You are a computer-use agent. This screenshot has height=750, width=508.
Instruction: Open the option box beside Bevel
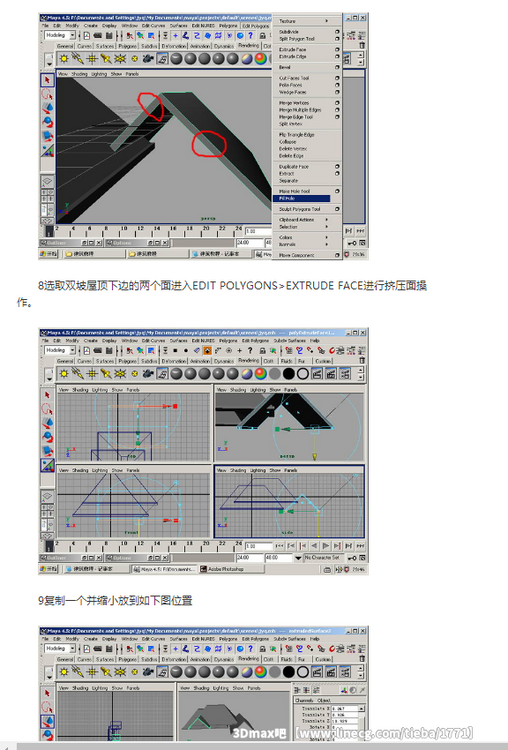[337, 67]
